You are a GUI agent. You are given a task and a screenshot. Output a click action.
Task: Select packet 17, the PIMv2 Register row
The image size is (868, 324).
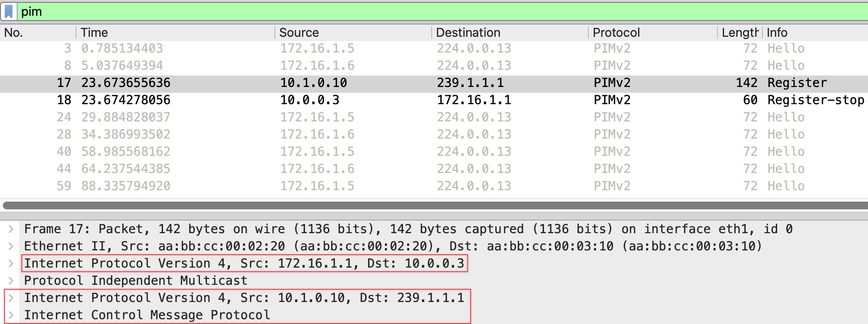pos(430,83)
